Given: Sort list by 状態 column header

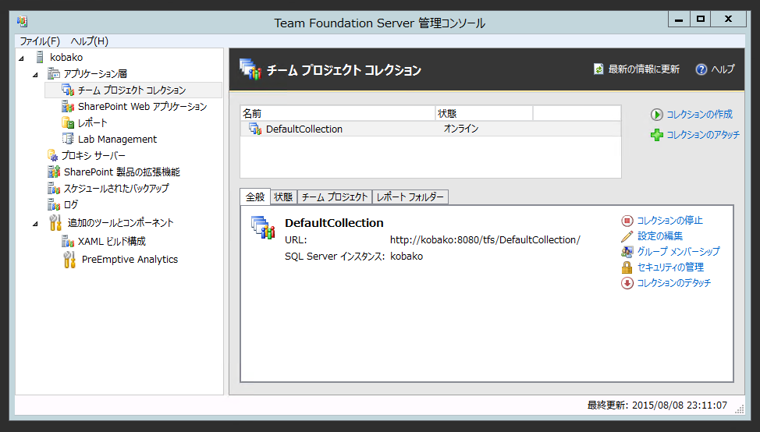Looking at the screenshot, I should point(484,113).
